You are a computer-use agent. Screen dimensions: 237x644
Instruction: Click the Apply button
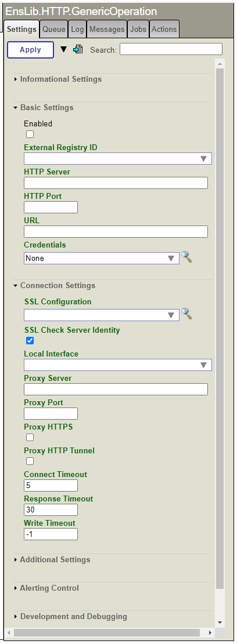[30, 50]
